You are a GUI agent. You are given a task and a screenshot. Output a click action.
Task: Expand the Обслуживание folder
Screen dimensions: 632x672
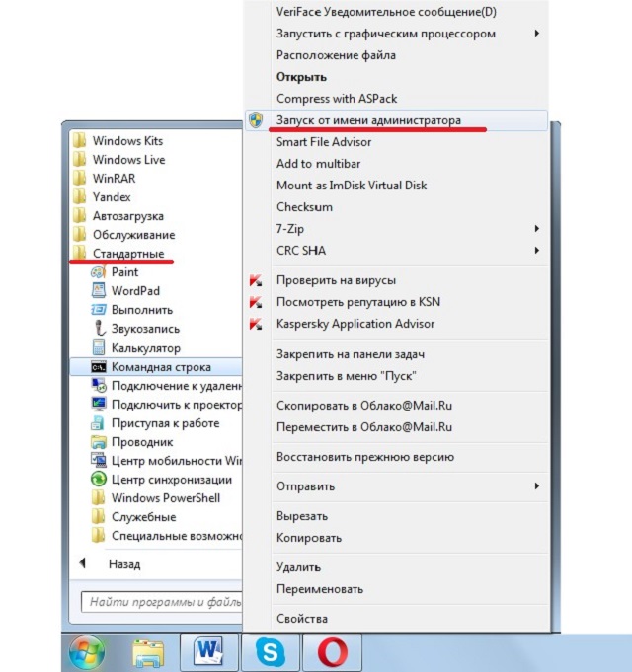(x=133, y=235)
